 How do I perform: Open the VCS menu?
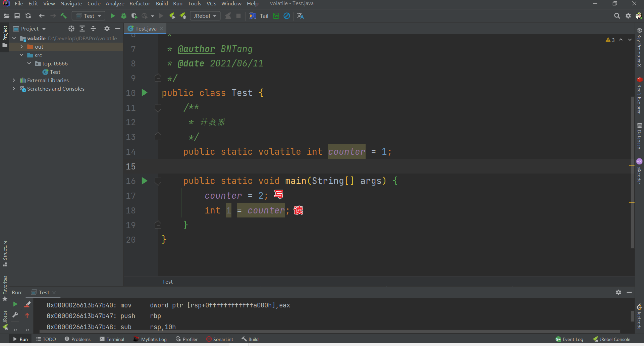(x=211, y=3)
